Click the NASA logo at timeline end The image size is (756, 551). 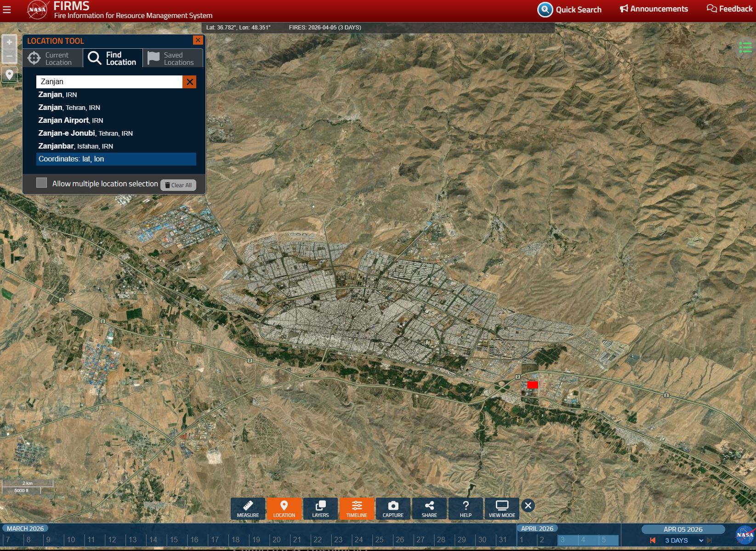[745, 535]
